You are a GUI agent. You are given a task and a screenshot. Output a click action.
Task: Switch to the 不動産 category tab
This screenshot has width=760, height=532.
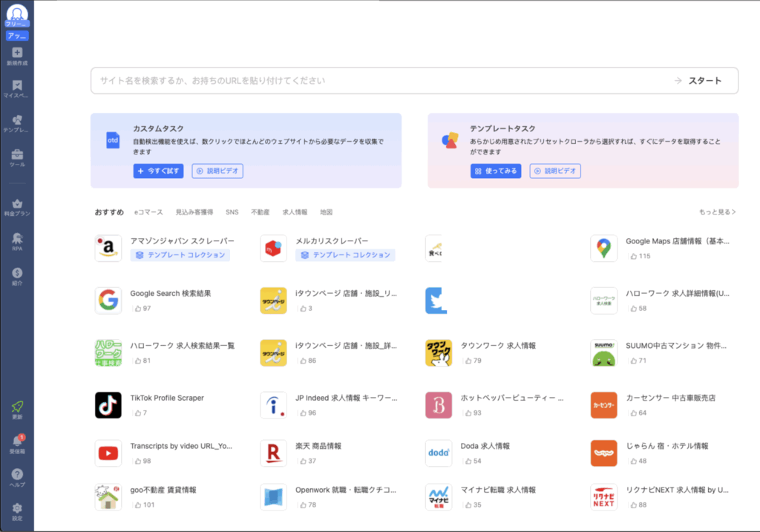point(261,212)
